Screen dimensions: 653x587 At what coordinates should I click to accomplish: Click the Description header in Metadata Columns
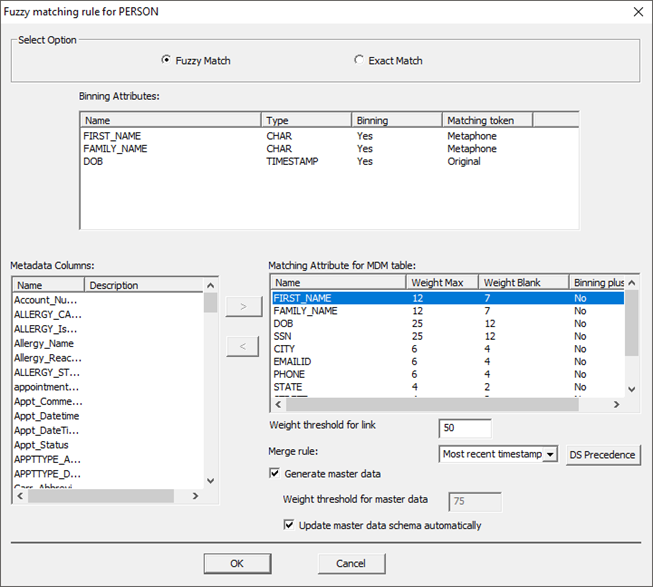point(144,285)
